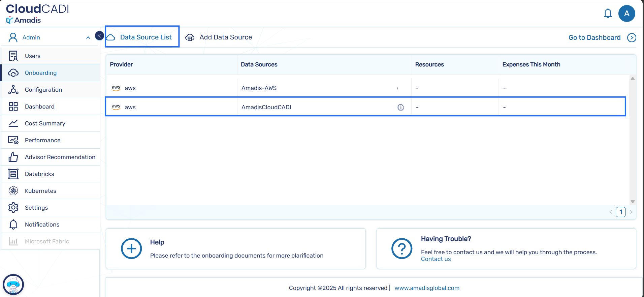Click the Kubernetes wheel icon in sidebar
This screenshot has width=644, height=297.
pos(13,191)
